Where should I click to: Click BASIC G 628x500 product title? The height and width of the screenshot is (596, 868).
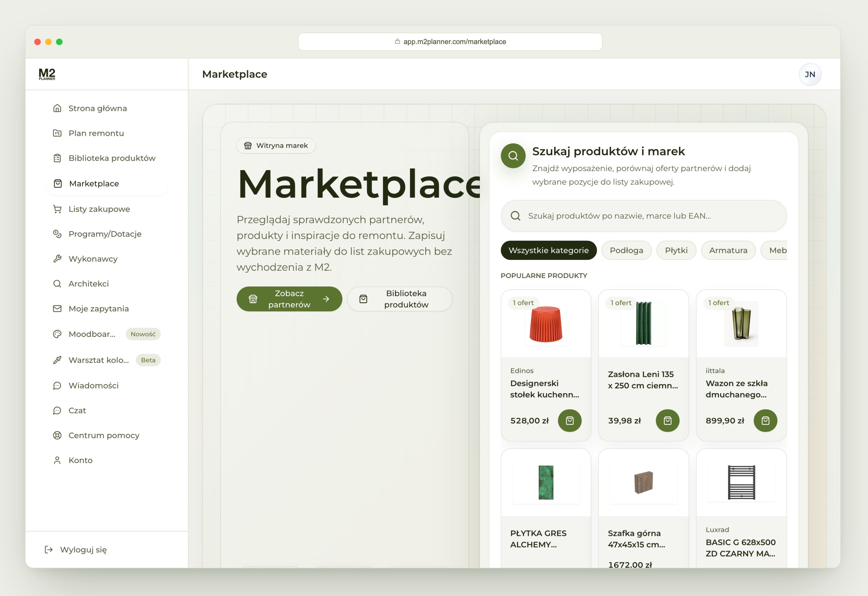coord(741,548)
